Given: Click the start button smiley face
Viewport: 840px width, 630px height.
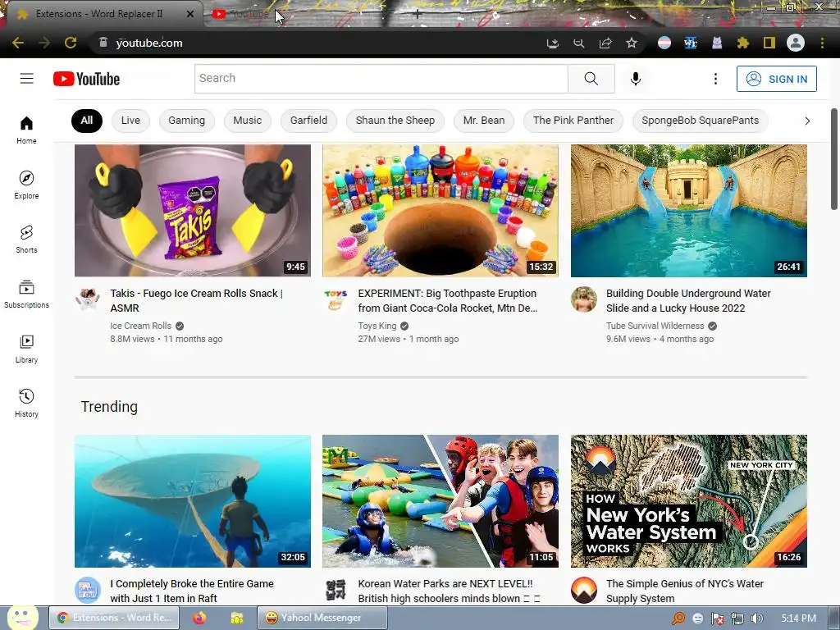Looking at the screenshot, I should 22,617.
